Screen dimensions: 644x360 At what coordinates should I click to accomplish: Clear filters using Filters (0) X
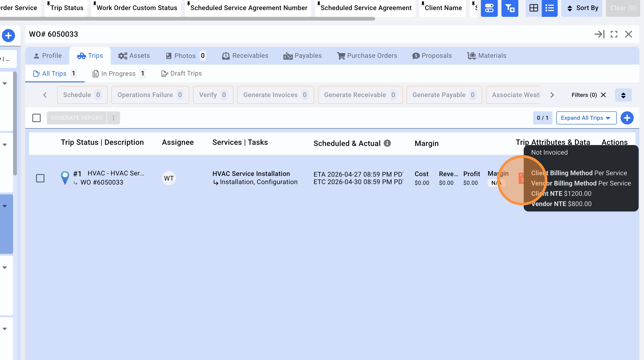(603, 95)
